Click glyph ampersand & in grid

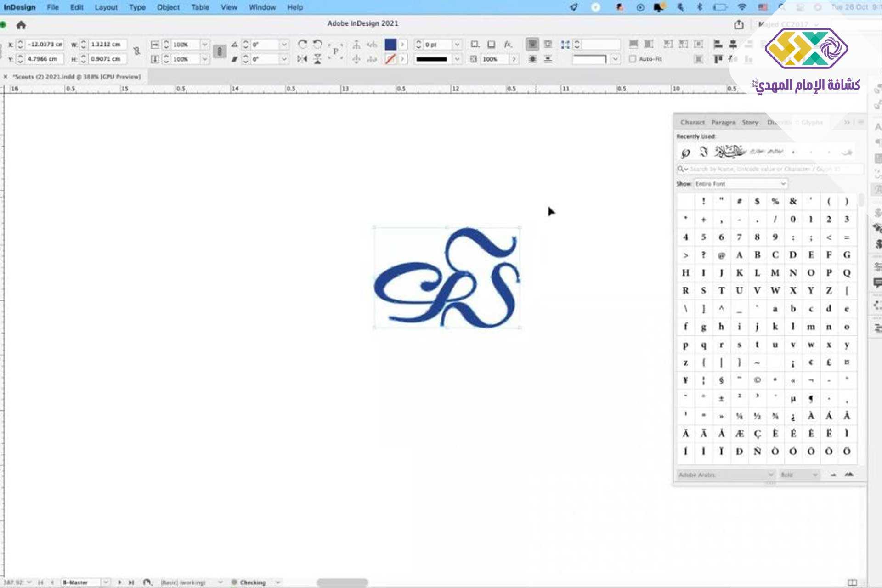pyautogui.click(x=793, y=201)
